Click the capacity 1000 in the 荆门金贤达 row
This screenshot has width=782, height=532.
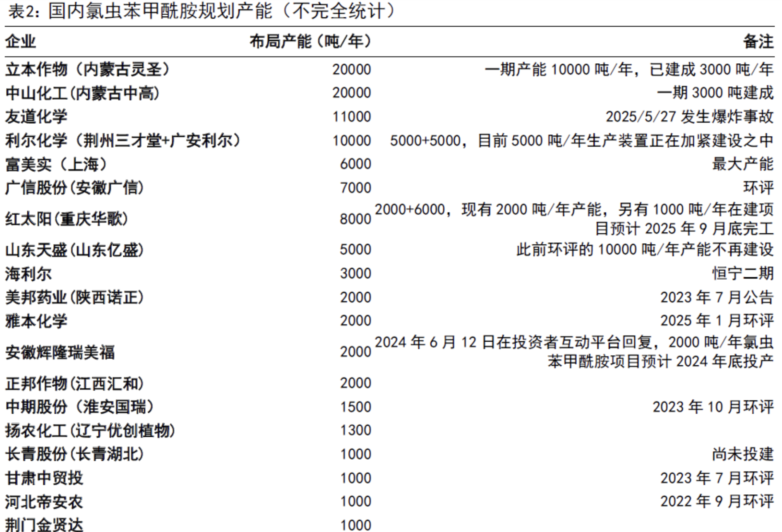(x=355, y=525)
